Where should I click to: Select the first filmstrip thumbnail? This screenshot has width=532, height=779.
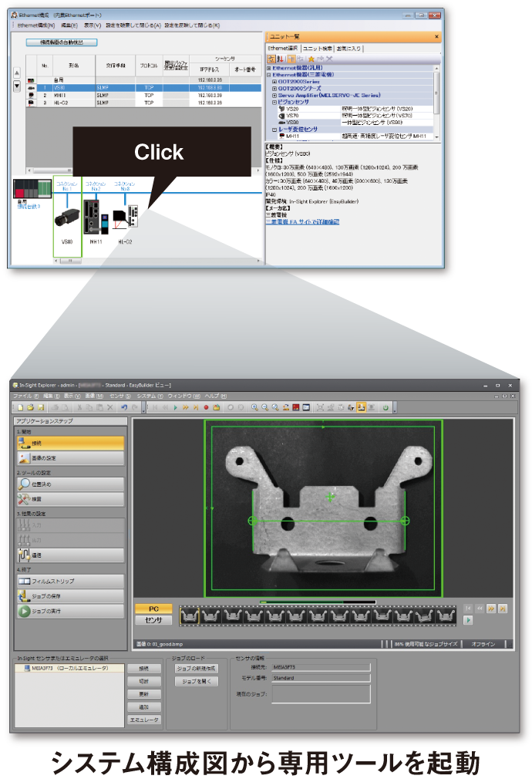[189, 615]
